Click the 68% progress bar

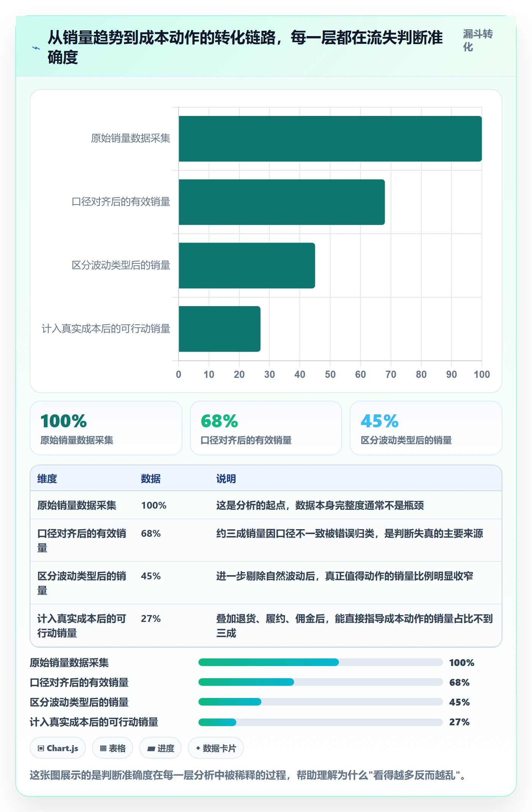coord(320,682)
